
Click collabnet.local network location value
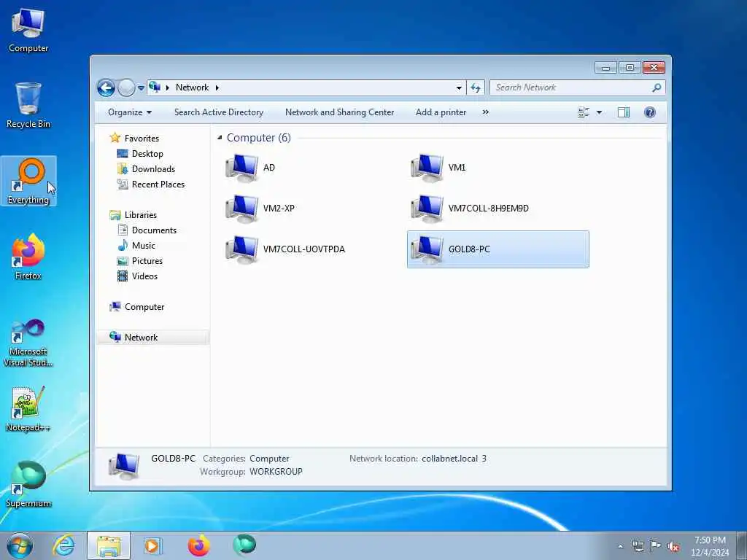point(454,459)
